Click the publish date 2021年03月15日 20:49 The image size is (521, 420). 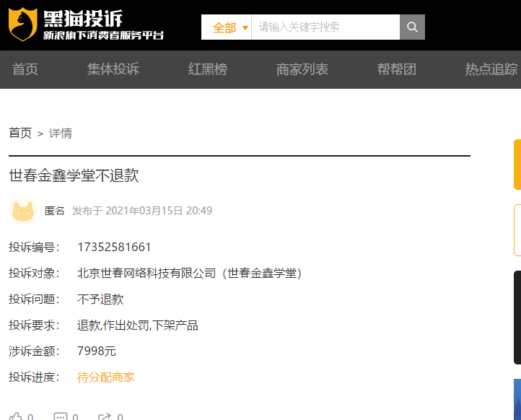coord(159,211)
